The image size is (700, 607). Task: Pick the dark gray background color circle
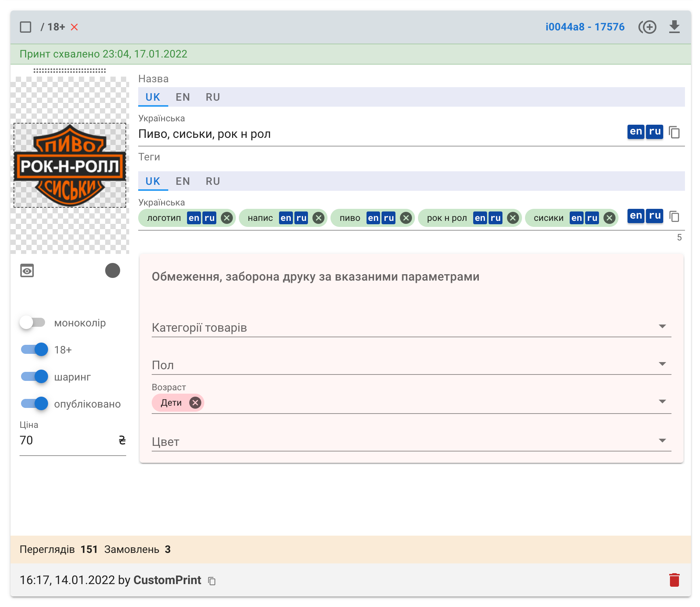point(113,270)
